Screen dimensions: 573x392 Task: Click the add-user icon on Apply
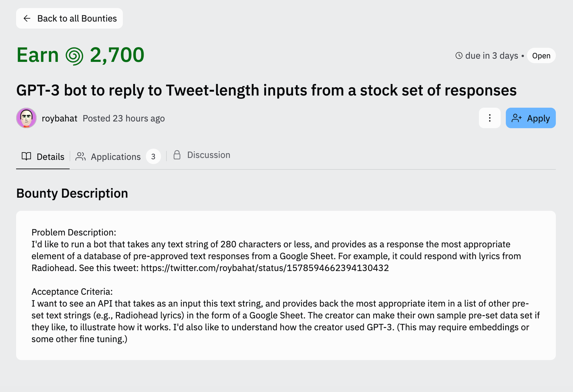click(516, 118)
